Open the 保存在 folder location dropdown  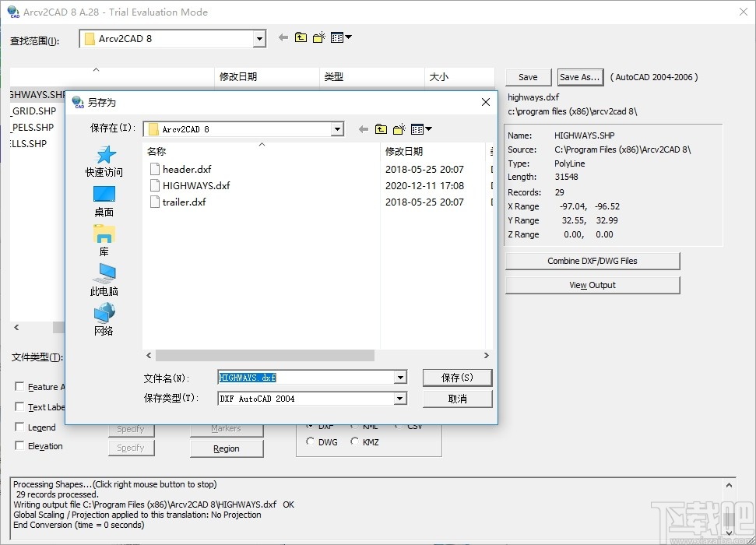(337, 128)
